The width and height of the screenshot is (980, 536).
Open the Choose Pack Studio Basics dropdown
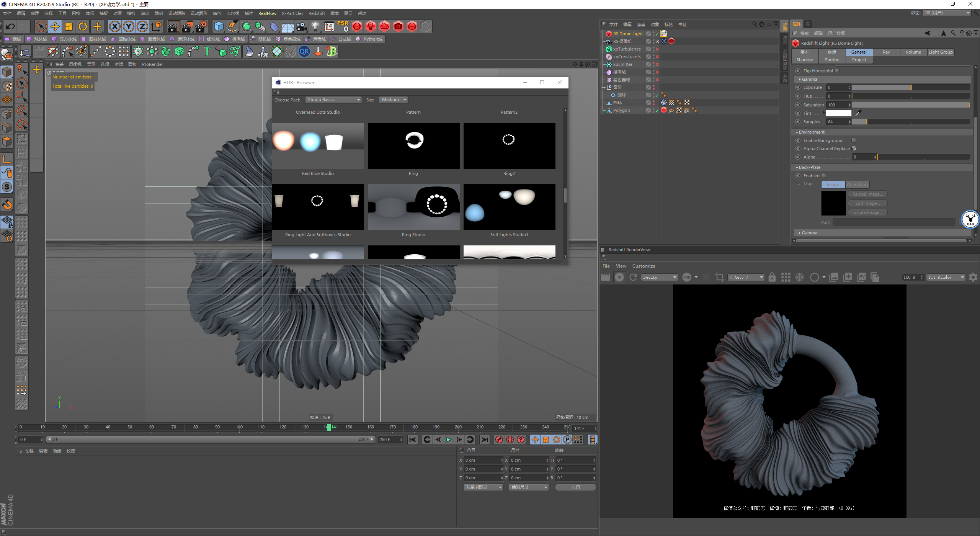[x=333, y=100]
